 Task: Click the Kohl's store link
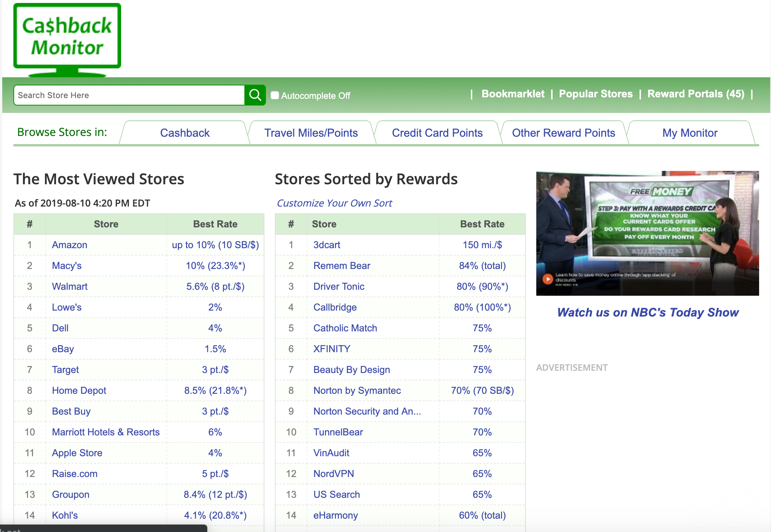65,515
